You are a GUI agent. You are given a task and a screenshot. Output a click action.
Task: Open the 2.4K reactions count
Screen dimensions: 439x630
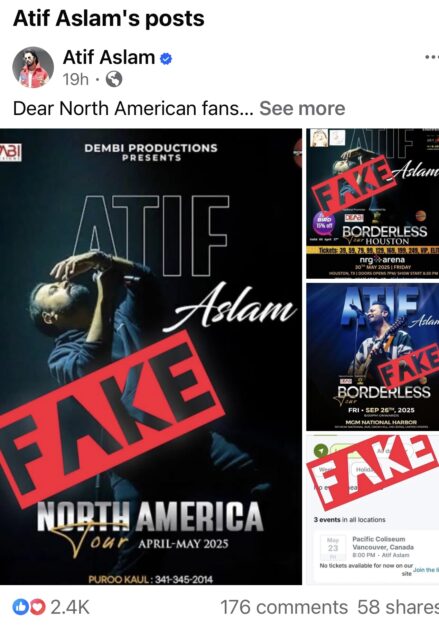tap(70, 607)
